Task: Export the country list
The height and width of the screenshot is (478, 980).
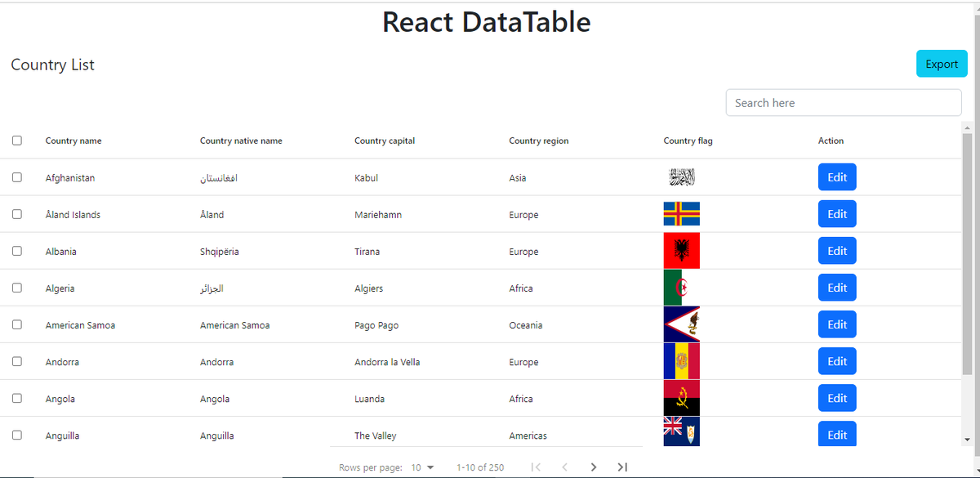Action: tap(942, 64)
